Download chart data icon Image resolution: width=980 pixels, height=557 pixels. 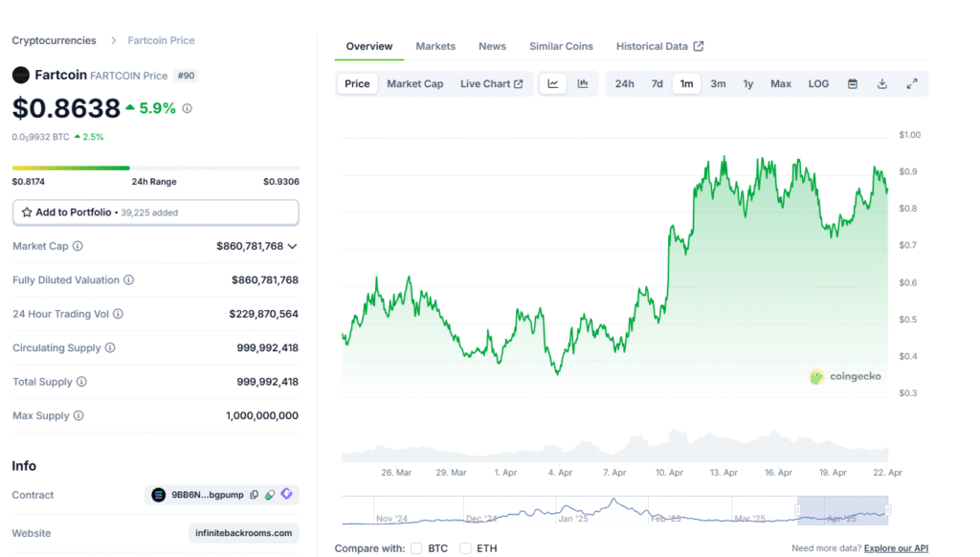[881, 84]
